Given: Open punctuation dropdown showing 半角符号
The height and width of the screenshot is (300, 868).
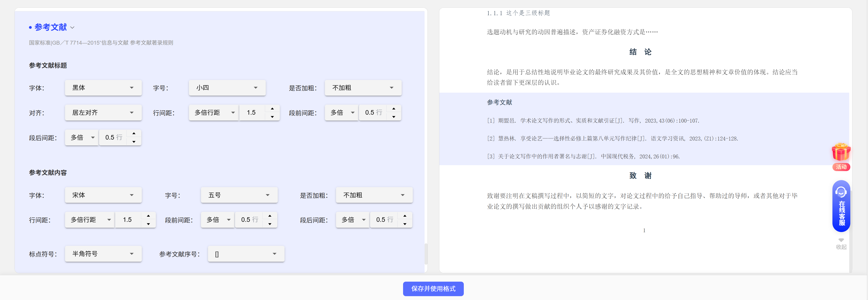Looking at the screenshot, I should (103, 254).
